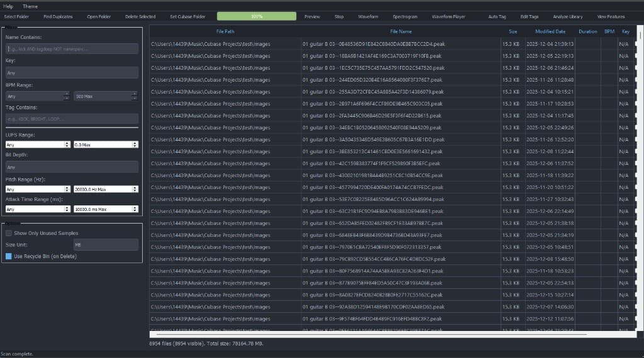Screen dimensions: 644x358
Task: Focus the Name Contains filter field
Action: [72, 49]
